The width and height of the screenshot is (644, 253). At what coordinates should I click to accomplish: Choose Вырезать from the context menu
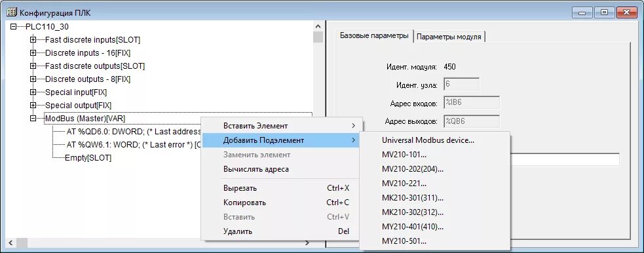(x=281, y=189)
